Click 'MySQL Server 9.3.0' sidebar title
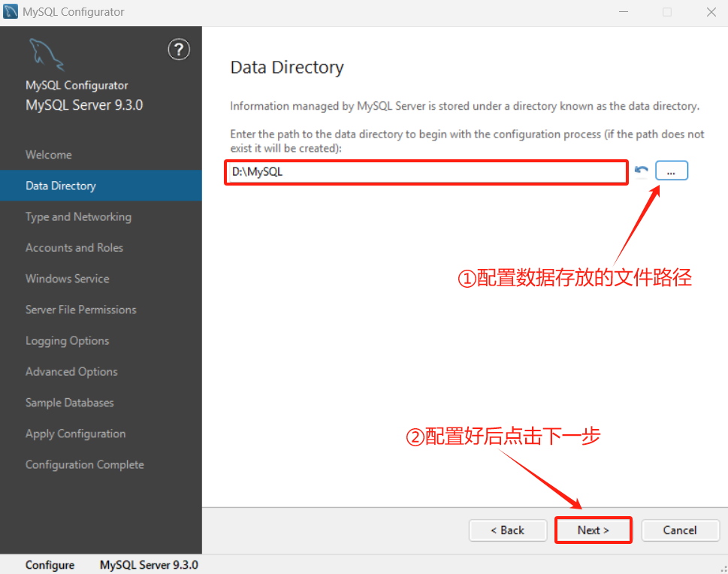Viewport: 728px width, 574px height. [x=84, y=105]
